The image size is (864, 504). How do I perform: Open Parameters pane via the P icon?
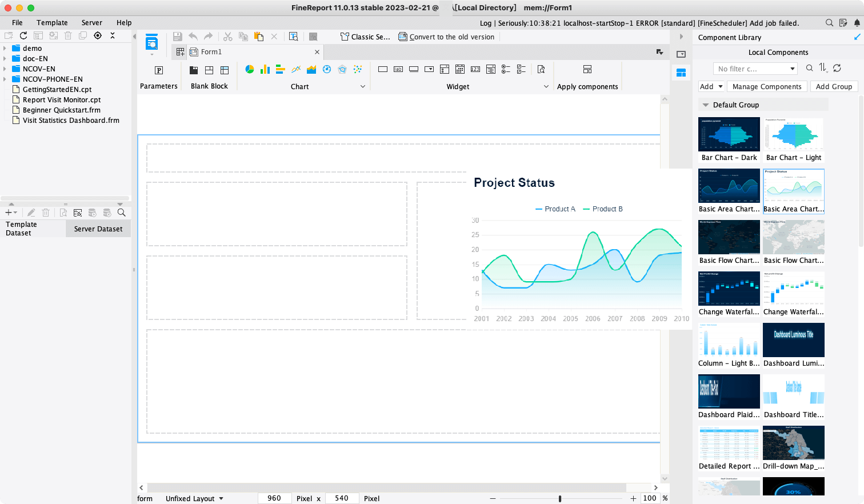158,70
